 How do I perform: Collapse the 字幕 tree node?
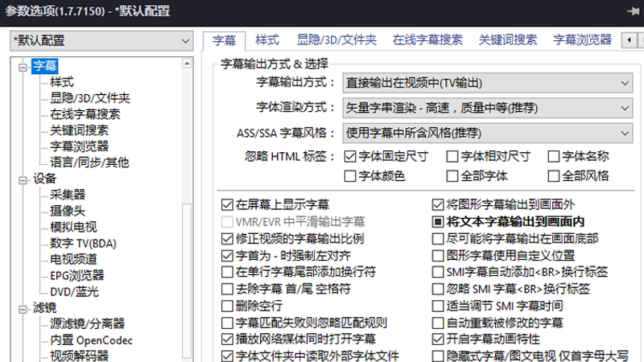click(23, 67)
